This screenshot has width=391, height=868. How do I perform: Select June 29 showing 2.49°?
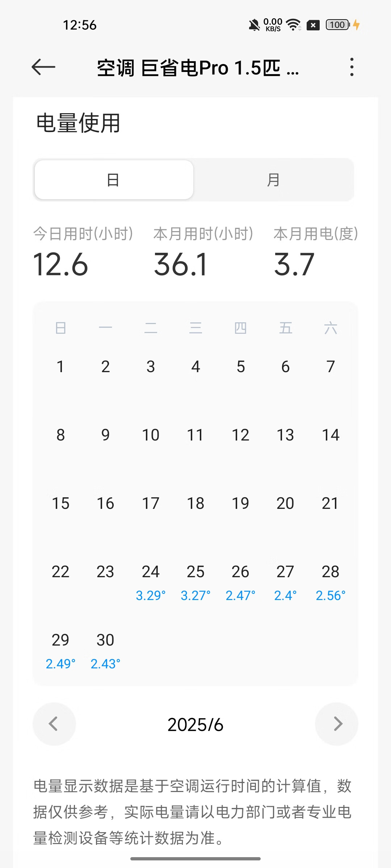pos(60,650)
